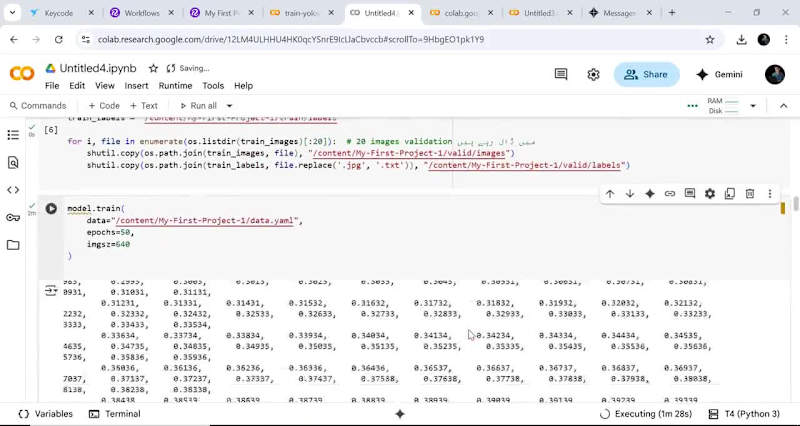Open Commands search
800x426 pixels.
pyautogui.click(x=38, y=106)
